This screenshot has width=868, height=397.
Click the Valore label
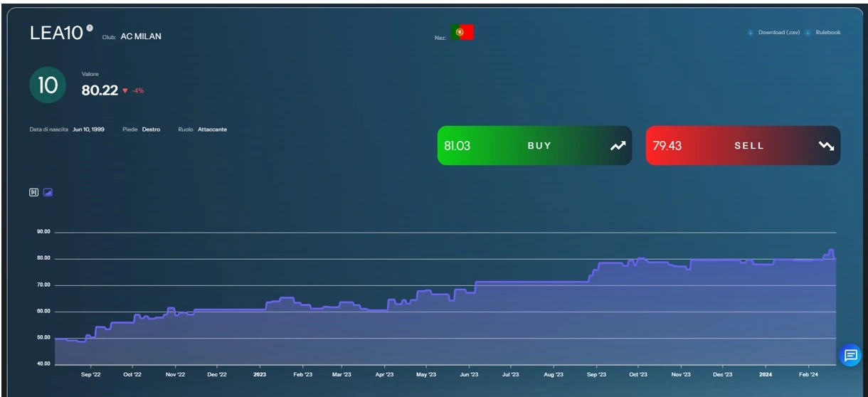tap(90, 74)
